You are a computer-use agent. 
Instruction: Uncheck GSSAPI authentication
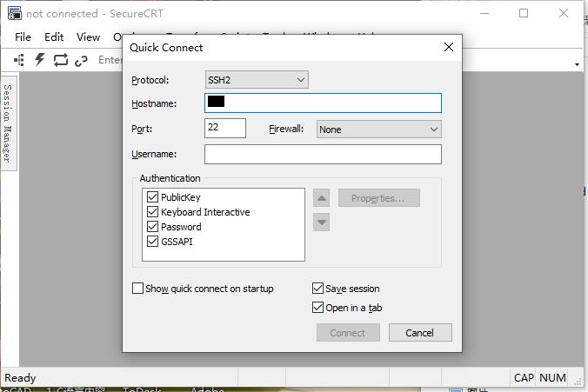coord(152,242)
